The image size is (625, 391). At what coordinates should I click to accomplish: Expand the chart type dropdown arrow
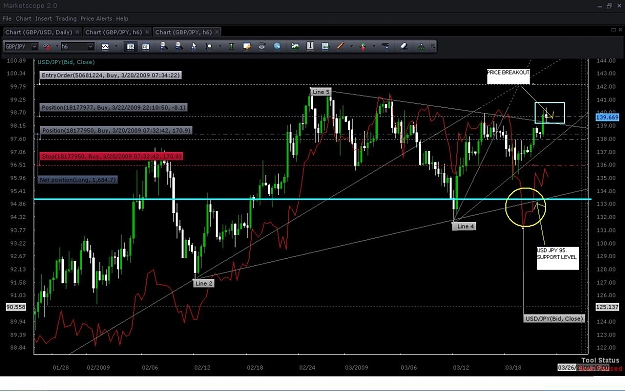[x=116, y=47]
